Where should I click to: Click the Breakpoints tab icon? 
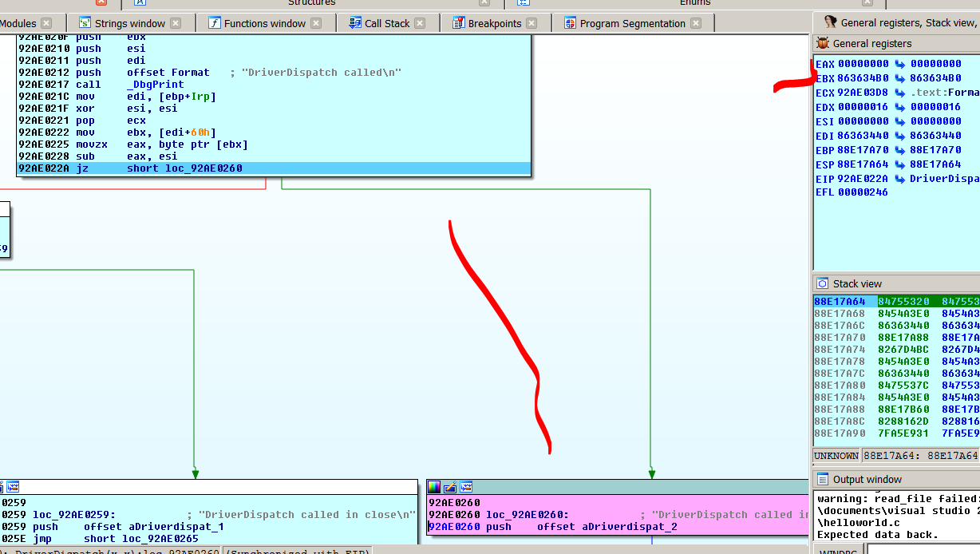click(458, 23)
